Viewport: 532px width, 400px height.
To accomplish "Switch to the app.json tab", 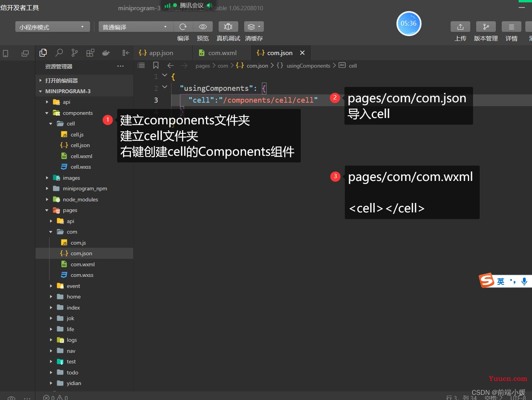I will (x=163, y=53).
